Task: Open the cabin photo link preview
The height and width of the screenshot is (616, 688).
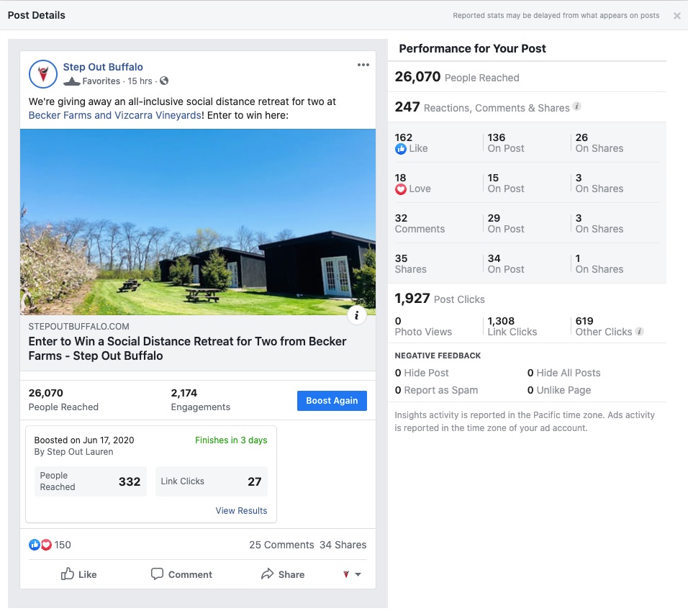Action: coord(197,222)
